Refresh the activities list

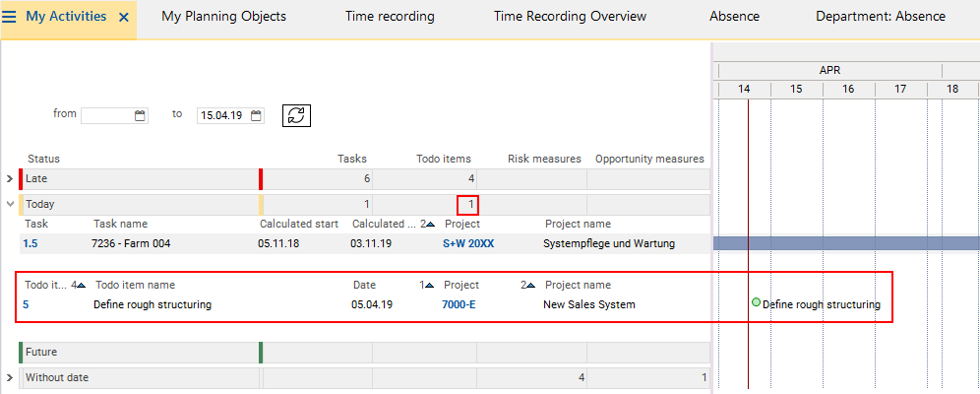click(297, 115)
